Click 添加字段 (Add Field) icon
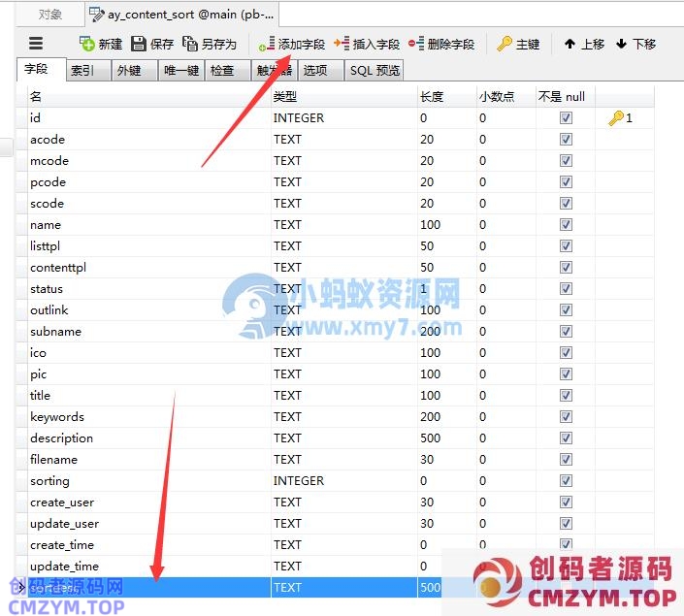Screen dimensions: 684x616 coord(266,44)
